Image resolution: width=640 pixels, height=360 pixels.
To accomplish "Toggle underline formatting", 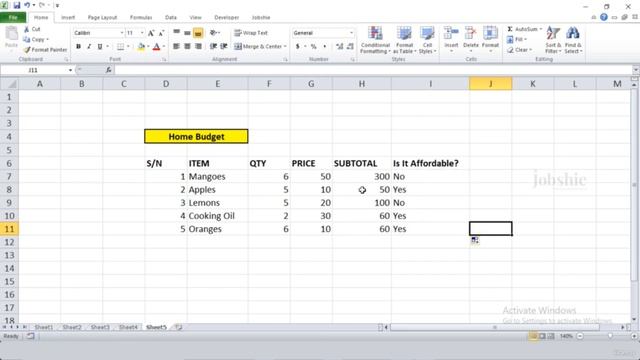I will pyautogui.click(x=100, y=47).
